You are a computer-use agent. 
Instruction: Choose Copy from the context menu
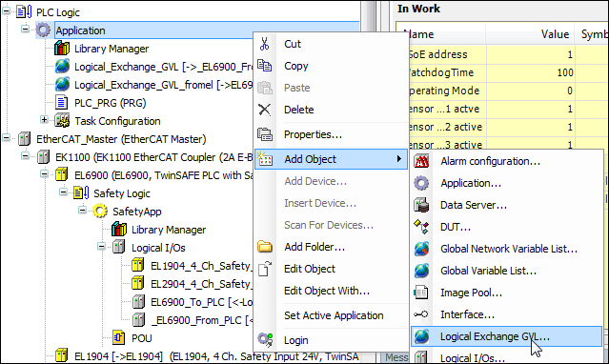coord(331,66)
